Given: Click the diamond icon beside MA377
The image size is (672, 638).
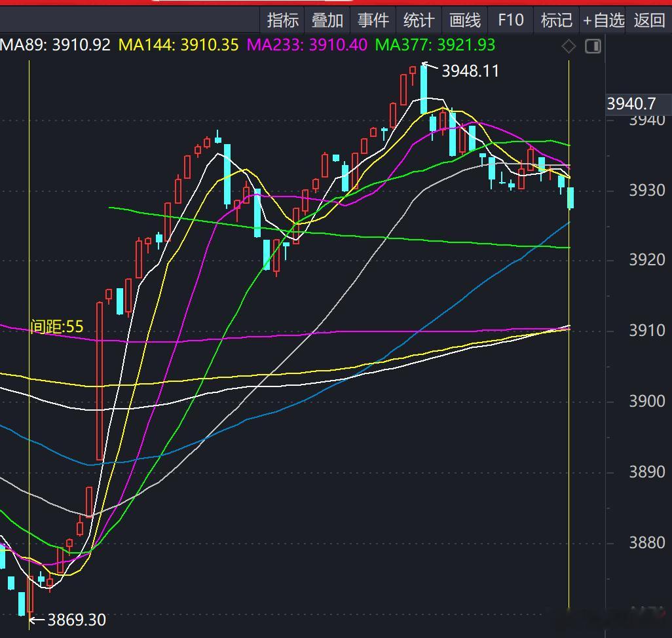Looking at the screenshot, I should [x=569, y=46].
